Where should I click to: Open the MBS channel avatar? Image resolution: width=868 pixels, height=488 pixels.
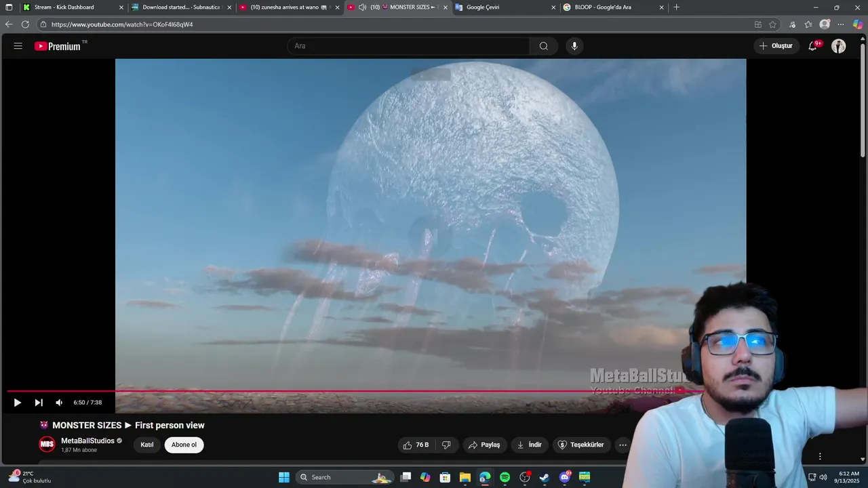tap(47, 445)
